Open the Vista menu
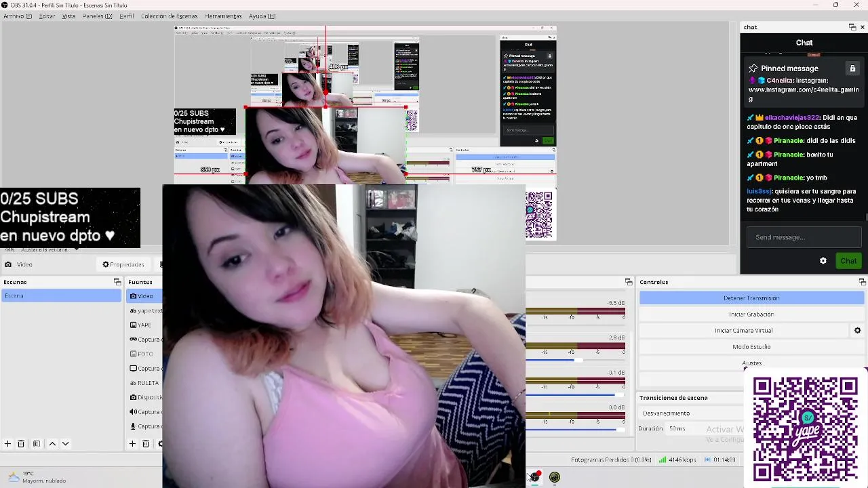 [68, 16]
